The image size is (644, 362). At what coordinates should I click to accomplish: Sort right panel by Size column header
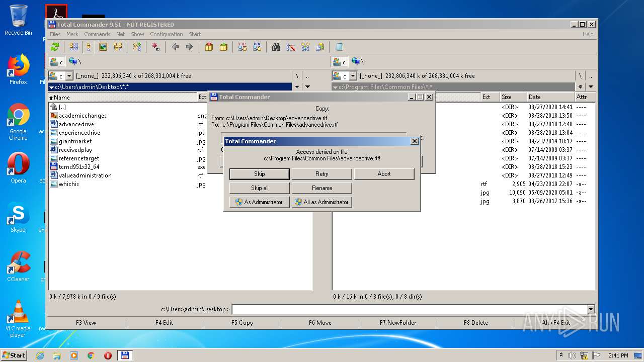[x=513, y=97]
